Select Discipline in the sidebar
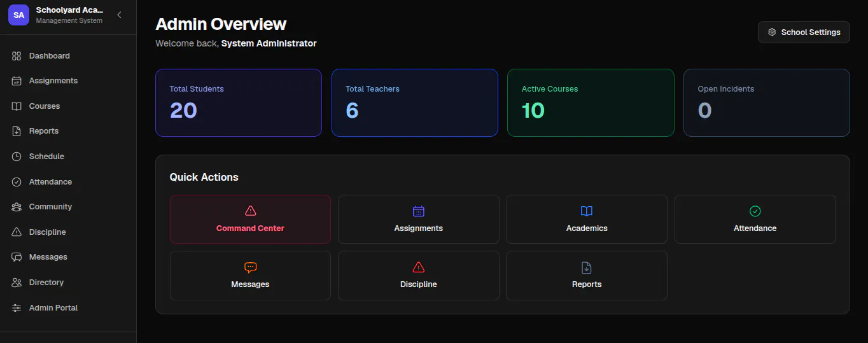 pyautogui.click(x=68, y=232)
